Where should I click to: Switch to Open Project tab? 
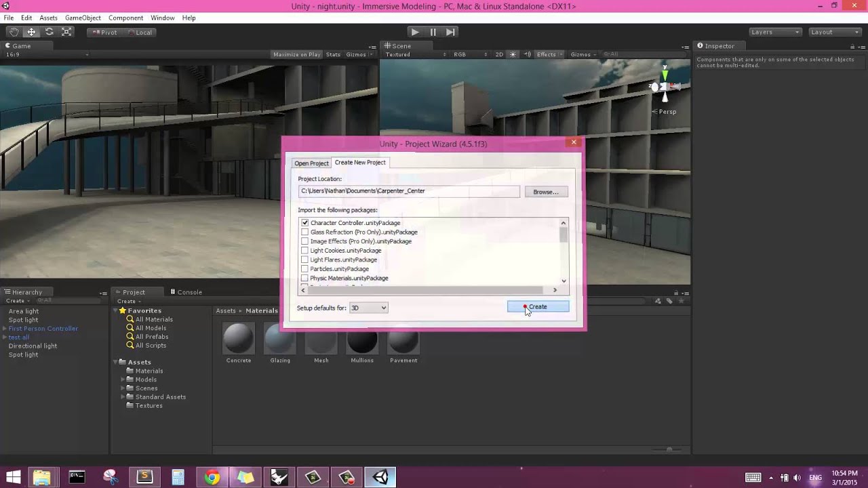(311, 163)
